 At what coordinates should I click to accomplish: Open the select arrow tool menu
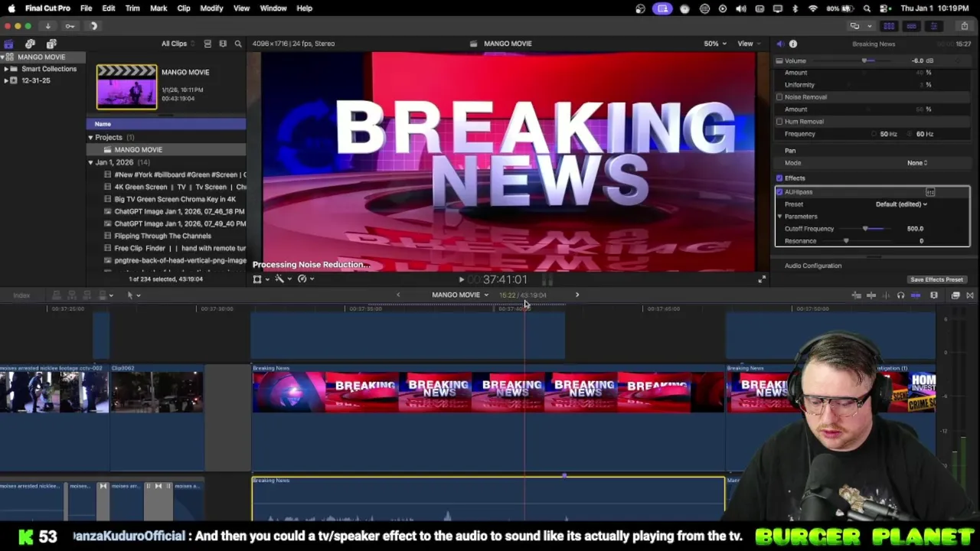pos(133,295)
